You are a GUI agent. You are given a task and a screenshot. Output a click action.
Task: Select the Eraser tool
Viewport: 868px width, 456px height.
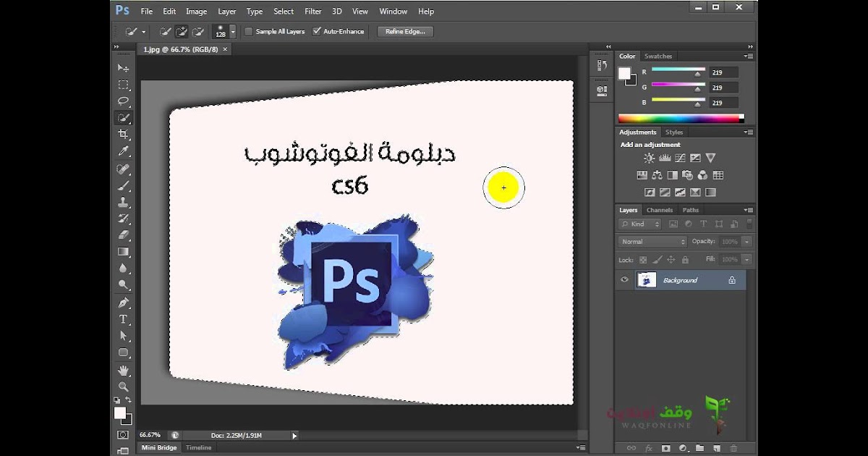click(124, 235)
